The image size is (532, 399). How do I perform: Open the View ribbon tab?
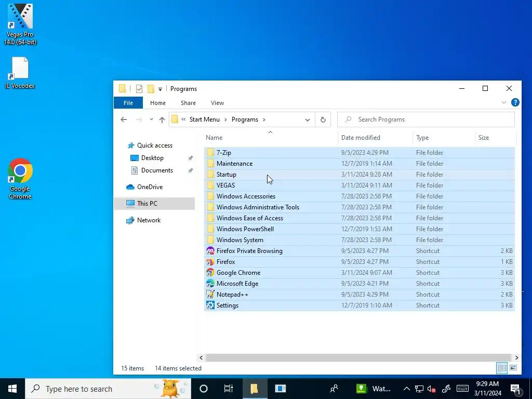[x=217, y=103]
